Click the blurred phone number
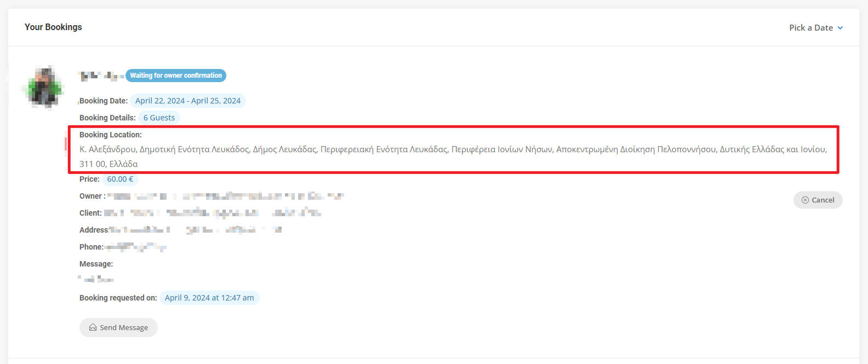 point(135,247)
